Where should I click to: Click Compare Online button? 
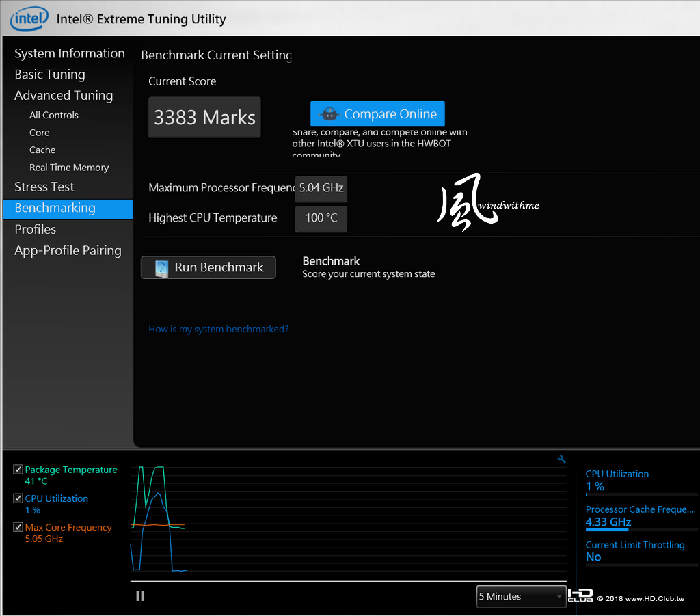click(x=377, y=113)
